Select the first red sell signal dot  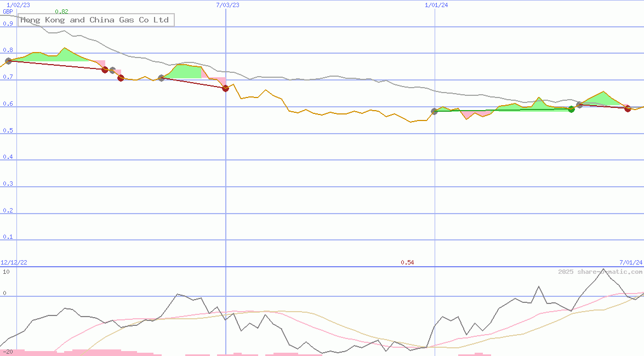pyautogui.click(x=105, y=70)
